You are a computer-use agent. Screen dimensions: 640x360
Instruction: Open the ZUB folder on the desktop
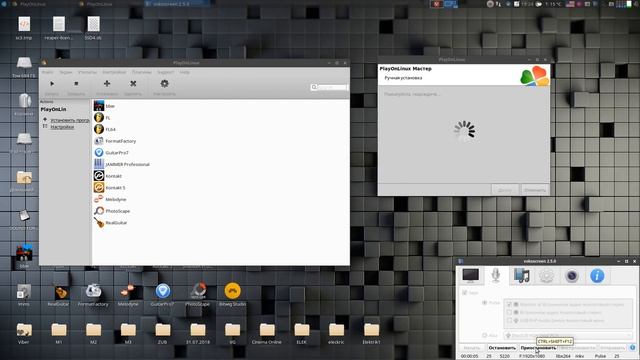(x=162, y=333)
